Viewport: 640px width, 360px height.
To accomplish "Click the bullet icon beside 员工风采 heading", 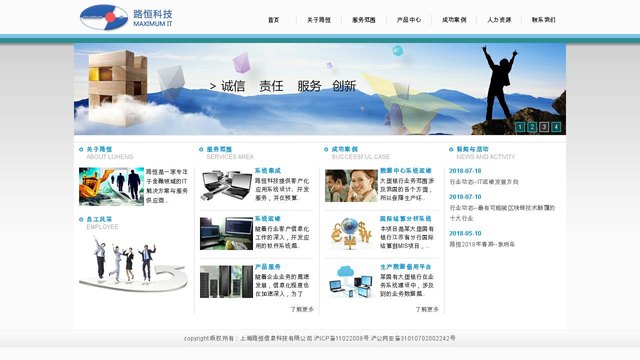I will pyautogui.click(x=81, y=220).
